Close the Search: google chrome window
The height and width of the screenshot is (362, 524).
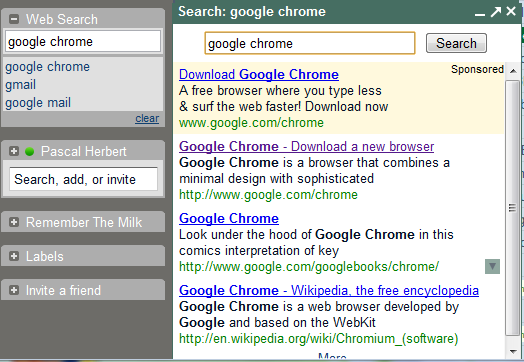(511, 11)
